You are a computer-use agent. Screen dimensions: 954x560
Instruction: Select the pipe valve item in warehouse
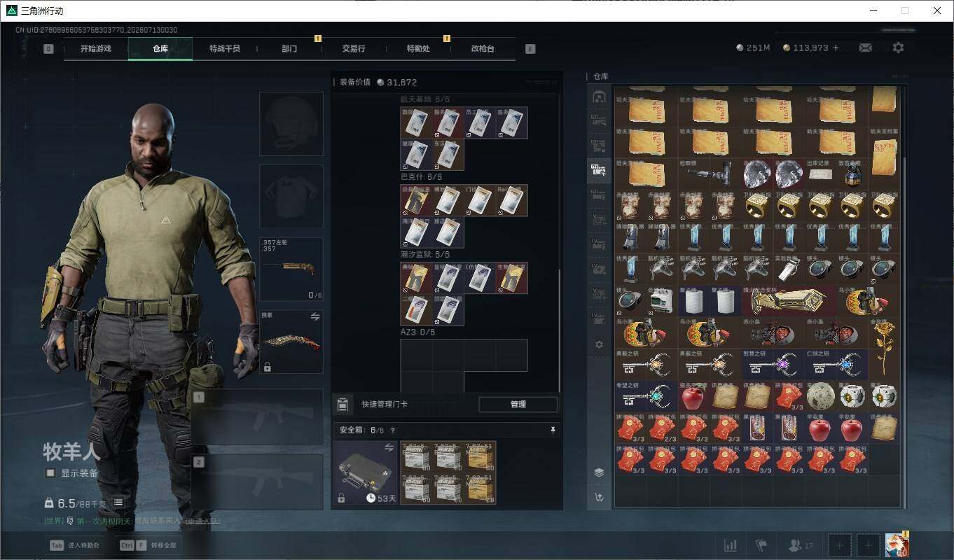710,174
